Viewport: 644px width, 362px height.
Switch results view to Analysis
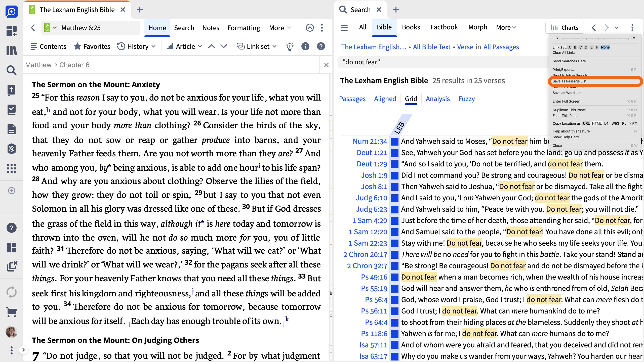coord(438,99)
